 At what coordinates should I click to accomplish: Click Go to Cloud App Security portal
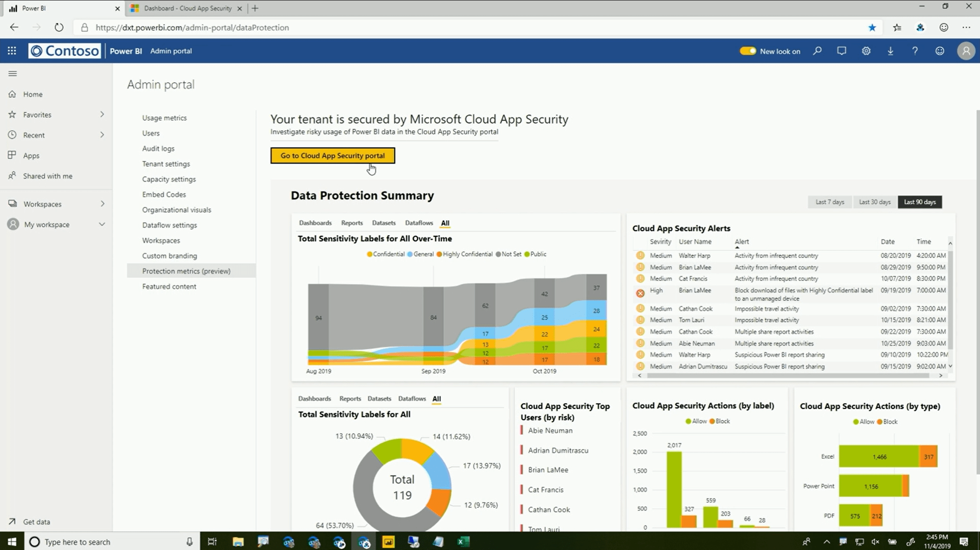[332, 156]
